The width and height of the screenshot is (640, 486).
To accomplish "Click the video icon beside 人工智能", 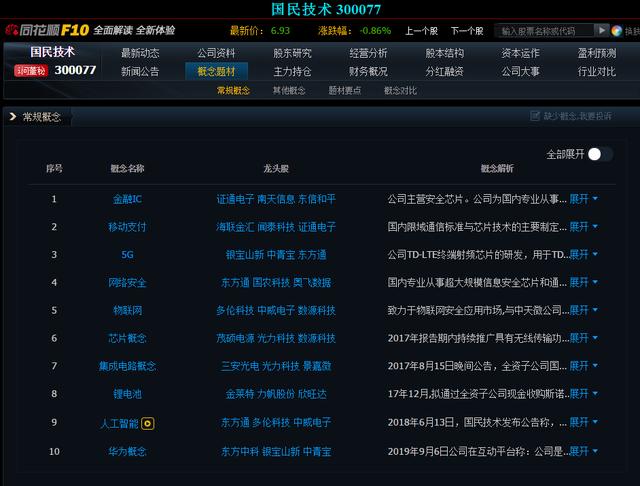I will tap(148, 424).
